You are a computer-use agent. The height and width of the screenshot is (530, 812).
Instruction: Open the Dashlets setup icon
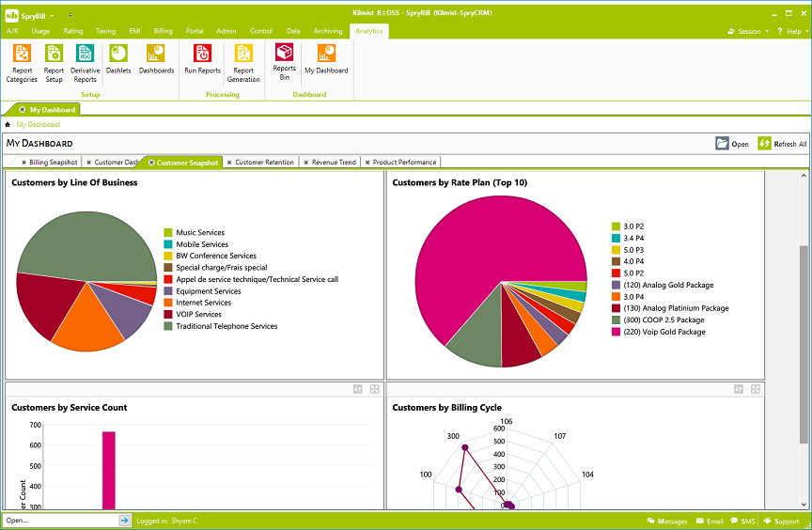click(x=118, y=59)
